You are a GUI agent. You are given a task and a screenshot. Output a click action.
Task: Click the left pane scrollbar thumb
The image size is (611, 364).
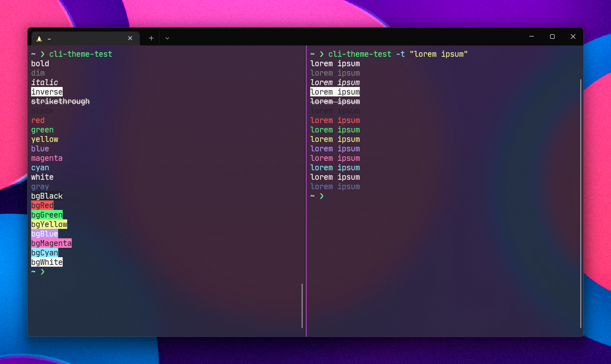pos(302,306)
